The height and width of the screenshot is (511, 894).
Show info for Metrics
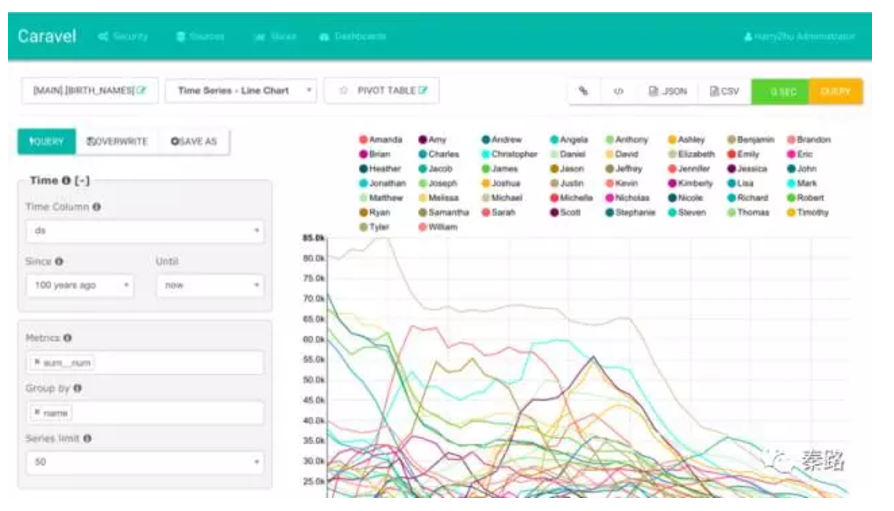click(x=67, y=338)
